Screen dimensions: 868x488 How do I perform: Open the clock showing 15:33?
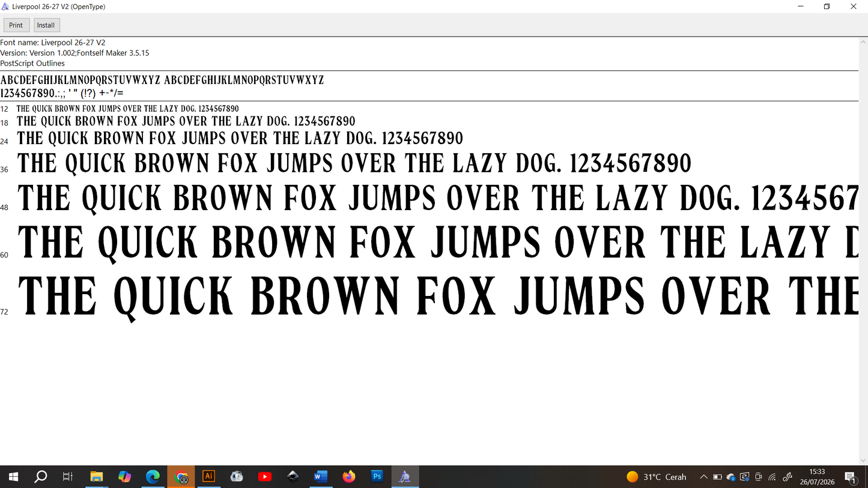point(818,477)
